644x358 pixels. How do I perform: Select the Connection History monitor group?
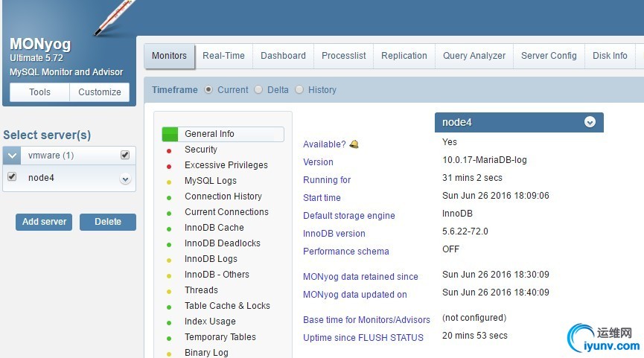223,196
